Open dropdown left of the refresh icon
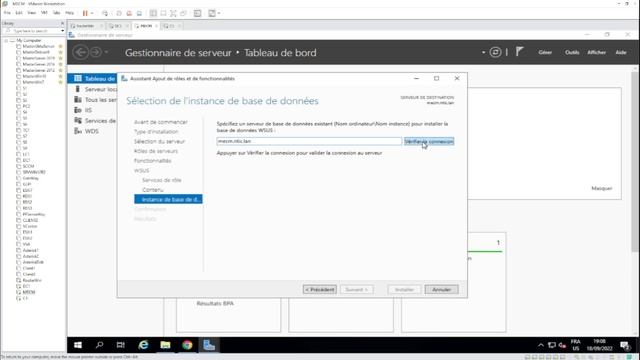Image resolution: width=640 pixels, height=360 pixels. (x=483, y=52)
